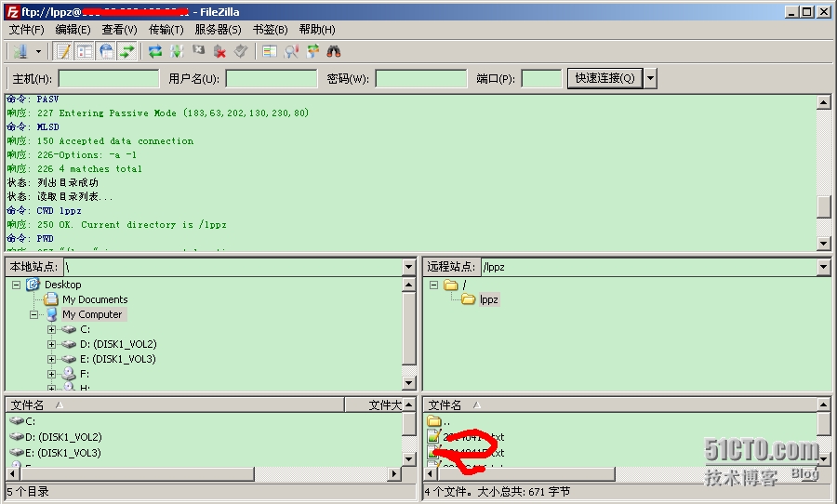Click the 主机(H) host input field
Screen dimensions: 837x504
109,78
